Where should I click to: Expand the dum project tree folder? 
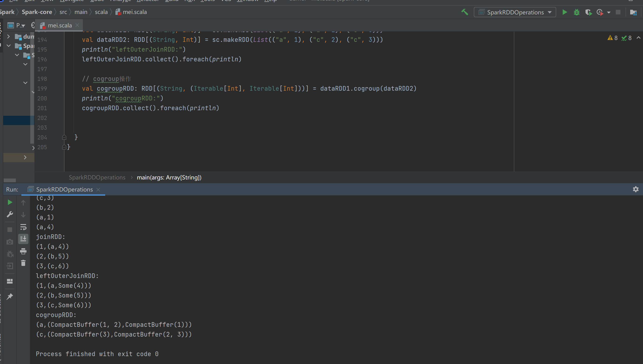click(x=9, y=36)
